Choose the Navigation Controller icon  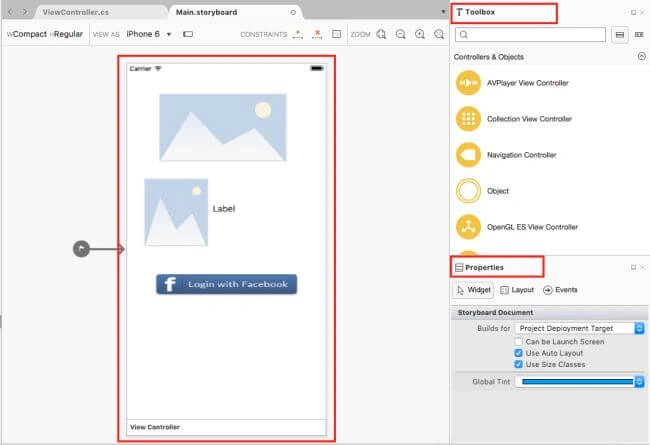coord(468,155)
